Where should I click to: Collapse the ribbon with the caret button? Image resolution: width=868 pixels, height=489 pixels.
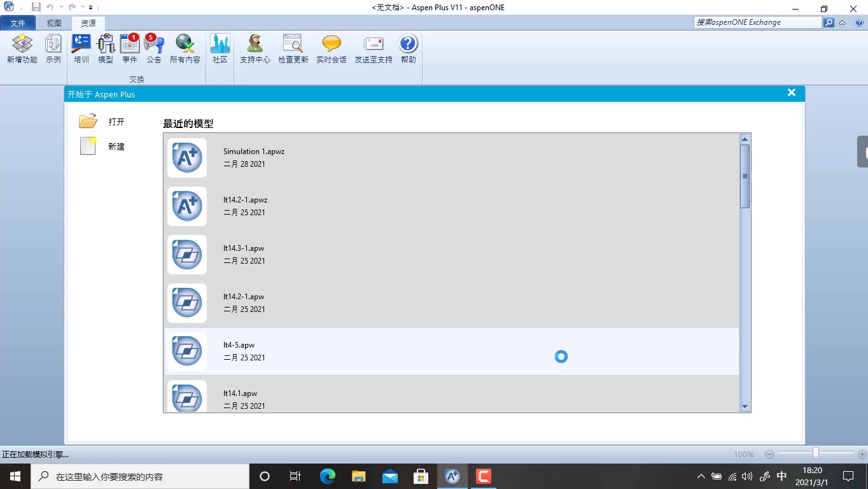tap(843, 22)
